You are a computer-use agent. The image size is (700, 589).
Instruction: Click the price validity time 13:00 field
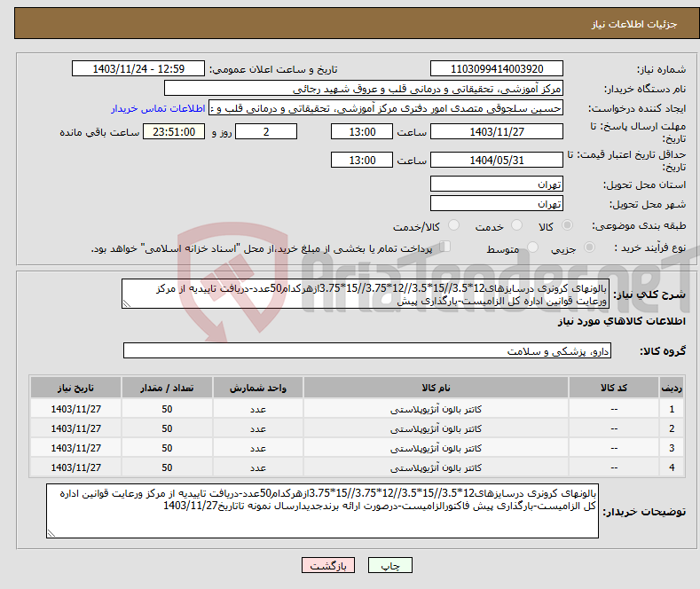tap(362, 160)
